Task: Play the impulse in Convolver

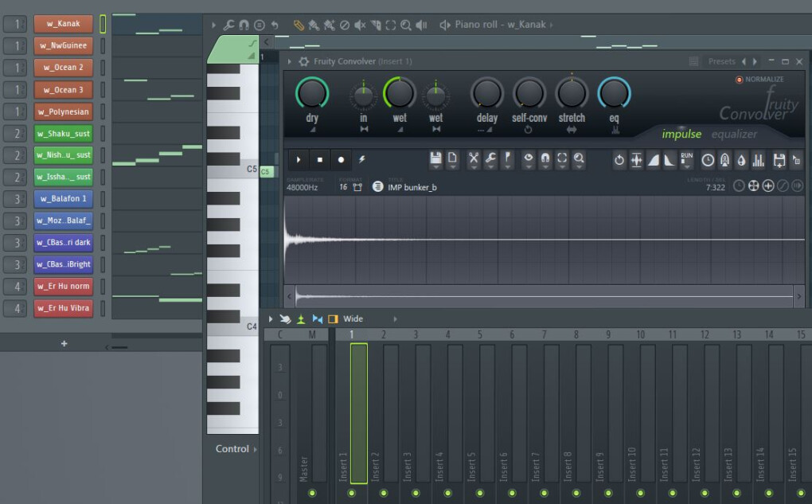Action: tap(299, 159)
